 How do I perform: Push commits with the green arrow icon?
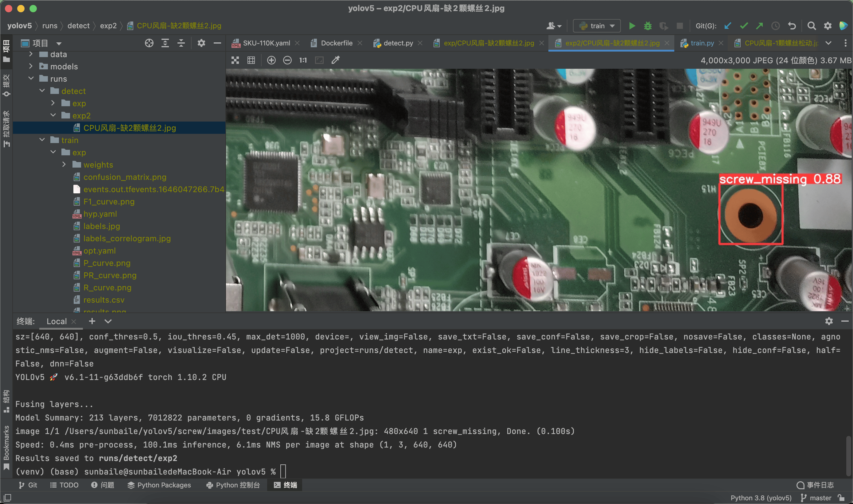pyautogui.click(x=760, y=26)
